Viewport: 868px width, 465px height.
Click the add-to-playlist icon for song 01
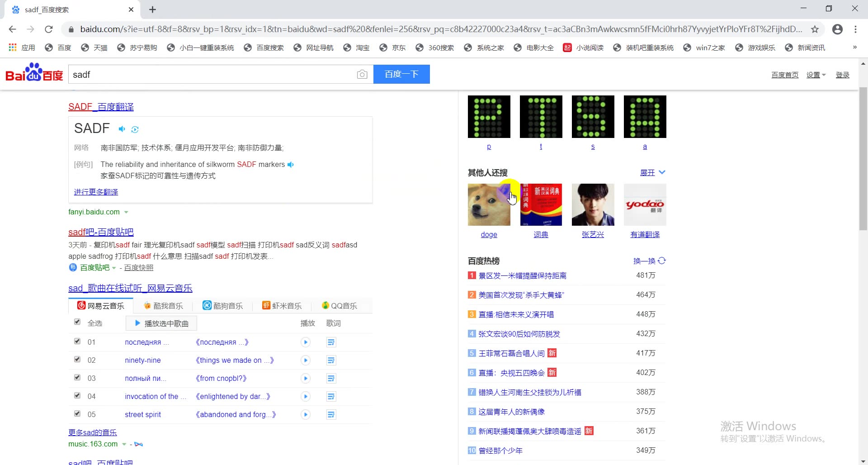point(331,342)
